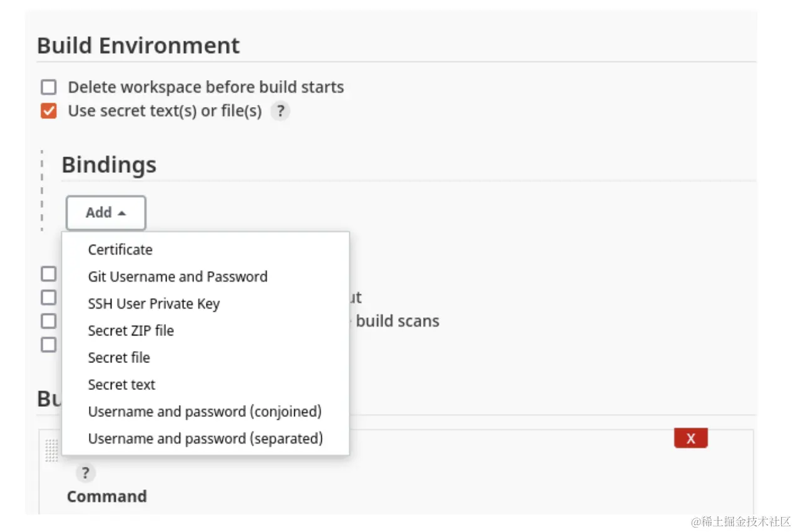Click help icon beside secret text option
The image size is (795, 532).
coord(280,111)
